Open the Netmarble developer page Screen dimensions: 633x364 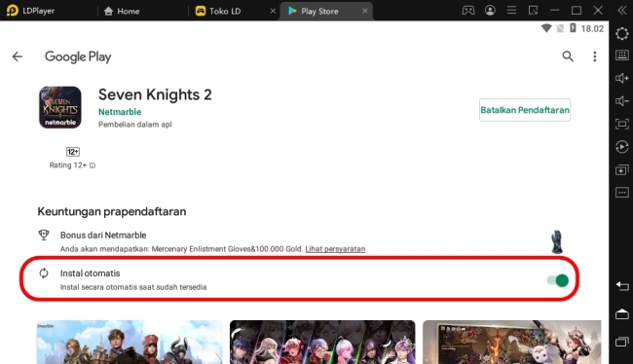pos(120,112)
